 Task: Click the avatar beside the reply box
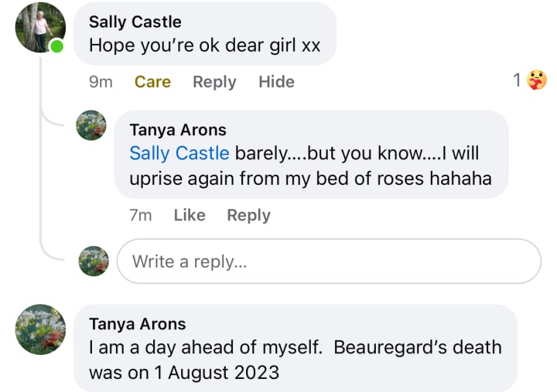click(x=94, y=261)
